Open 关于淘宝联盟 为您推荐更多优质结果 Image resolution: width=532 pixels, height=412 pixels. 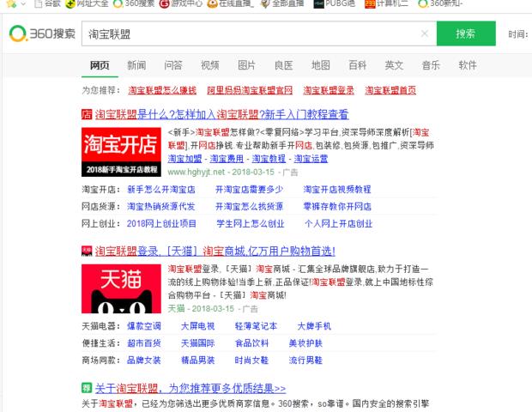pyautogui.click(x=190, y=388)
